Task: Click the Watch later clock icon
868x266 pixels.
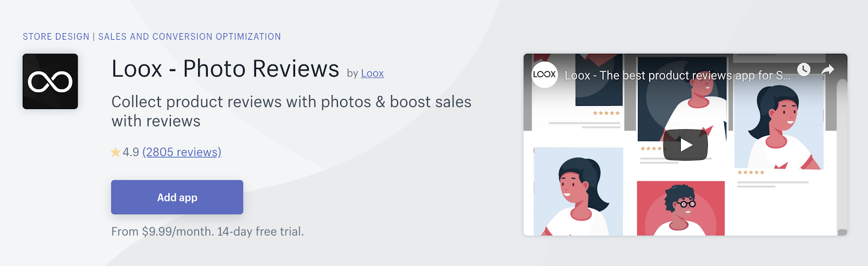Action: 803,69
